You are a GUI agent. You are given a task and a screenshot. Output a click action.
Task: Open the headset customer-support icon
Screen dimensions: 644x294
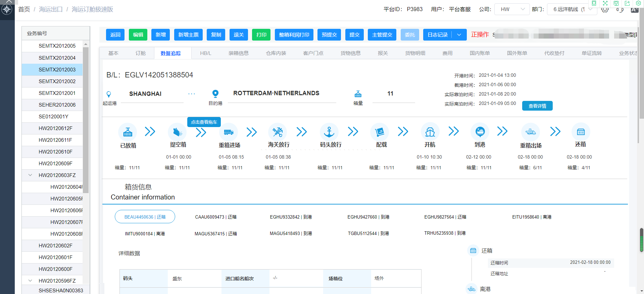620,9
